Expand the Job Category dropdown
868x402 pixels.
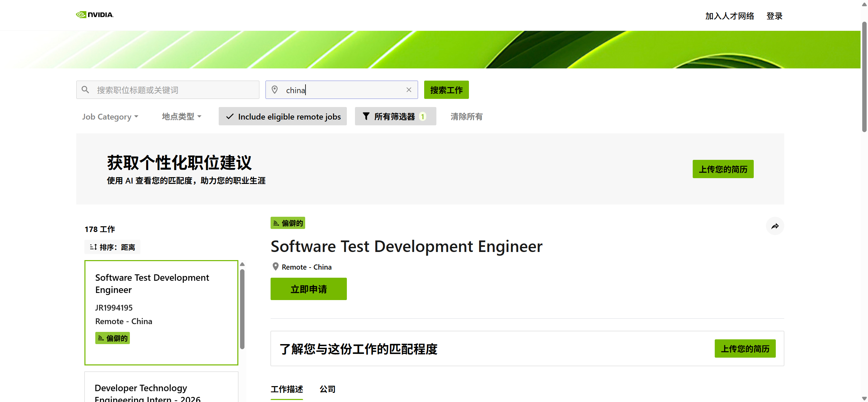(x=110, y=117)
